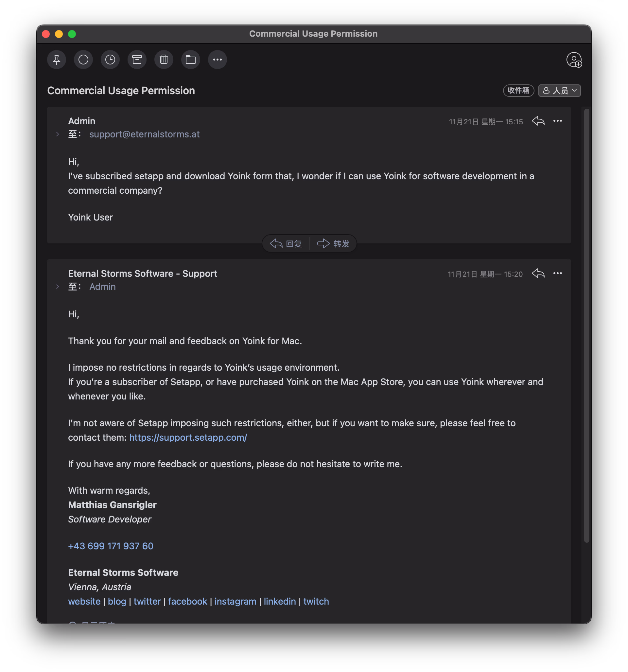The height and width of the screenshot is (672, 628).
Task: Open the twitter link in the signature
Action: (x=147, y=601)
